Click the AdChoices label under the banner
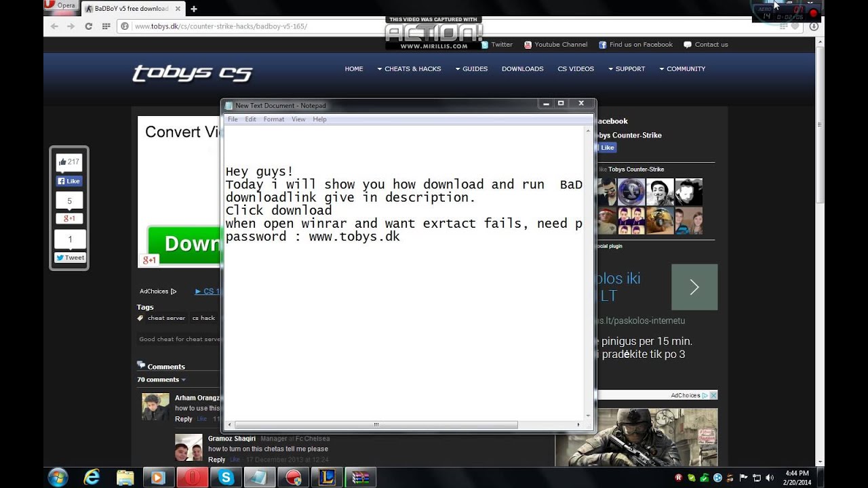Screen dimensions: 868x488 pyautogui.click(x=158, y=291)
